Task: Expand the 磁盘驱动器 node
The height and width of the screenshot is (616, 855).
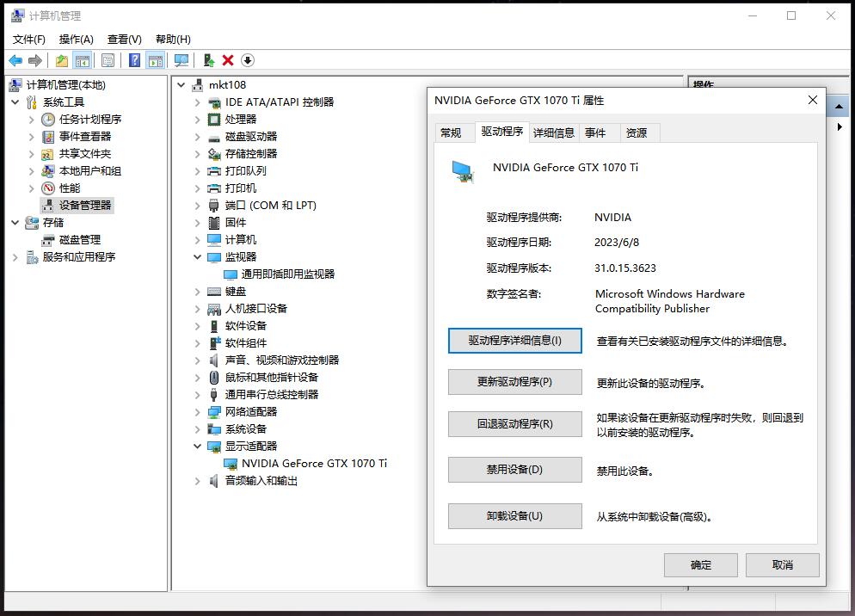Action: coord(197,137)
